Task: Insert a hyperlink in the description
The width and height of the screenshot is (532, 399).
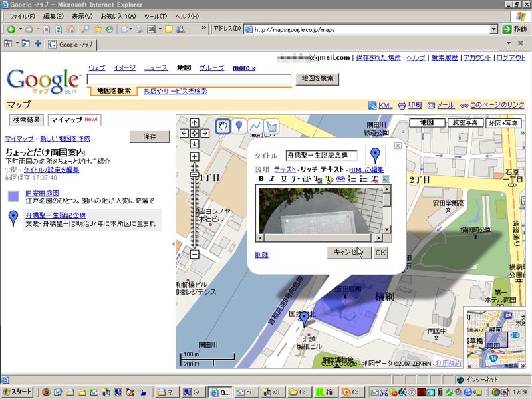Action: tap(340, 178)
